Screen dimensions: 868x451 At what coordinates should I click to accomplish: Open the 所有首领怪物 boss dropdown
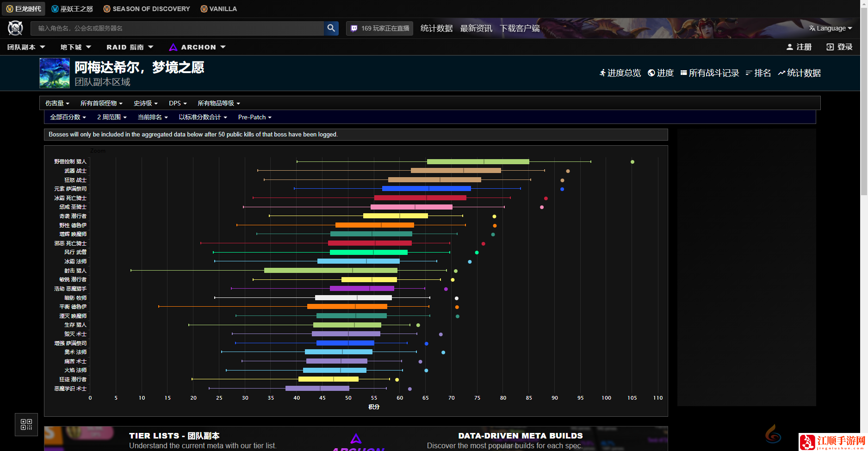101,103
